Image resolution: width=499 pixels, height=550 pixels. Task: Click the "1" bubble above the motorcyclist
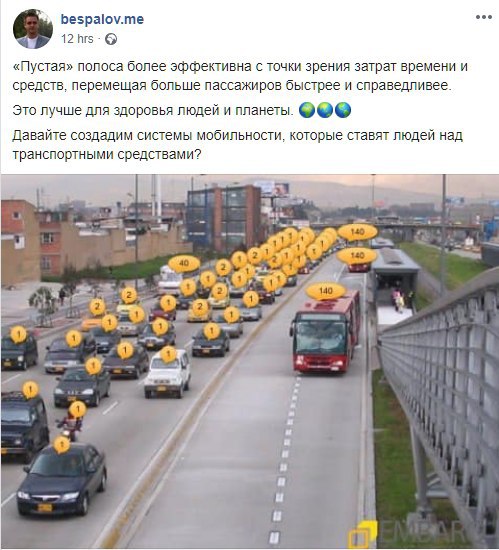click(x=77, y=409)
